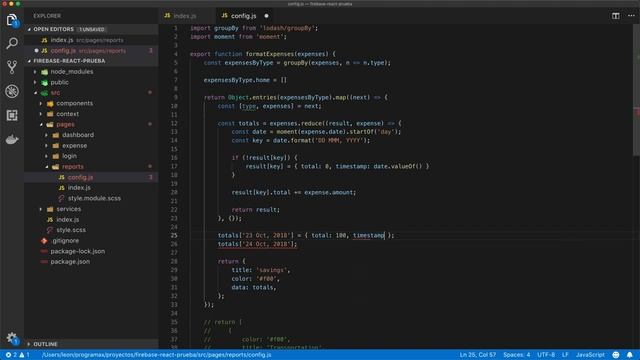The width and height of the screenshot is (640, 360).
Task: Close the unsaved config.js tab dot
Action: click(x=267, y=16)
